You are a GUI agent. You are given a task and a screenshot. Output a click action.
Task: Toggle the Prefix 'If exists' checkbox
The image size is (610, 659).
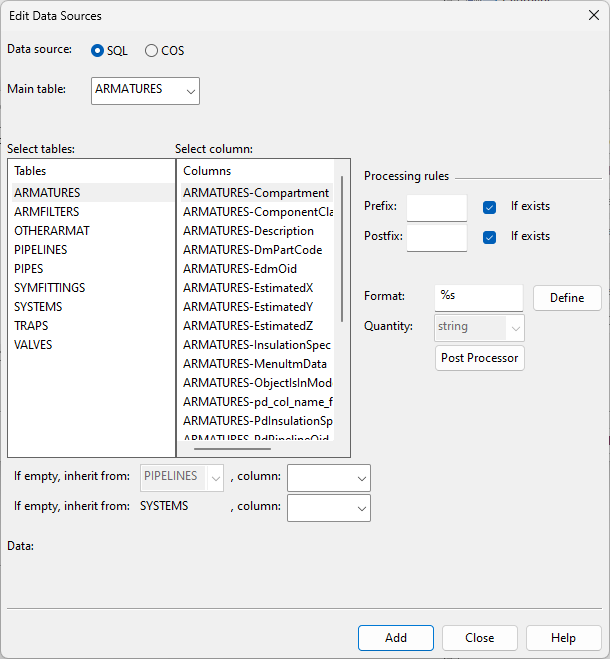pos(489,207)
